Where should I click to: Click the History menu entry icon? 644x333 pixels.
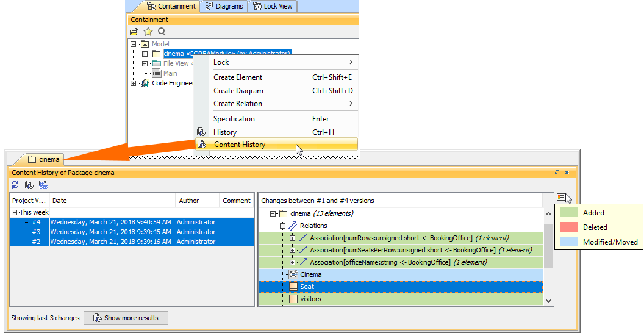(x=201, y=132)
